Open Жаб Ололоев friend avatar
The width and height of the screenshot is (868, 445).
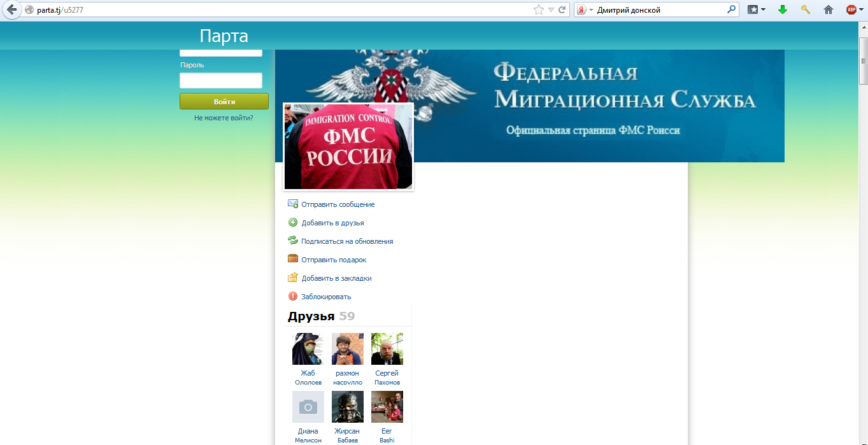tap(308, 349)
